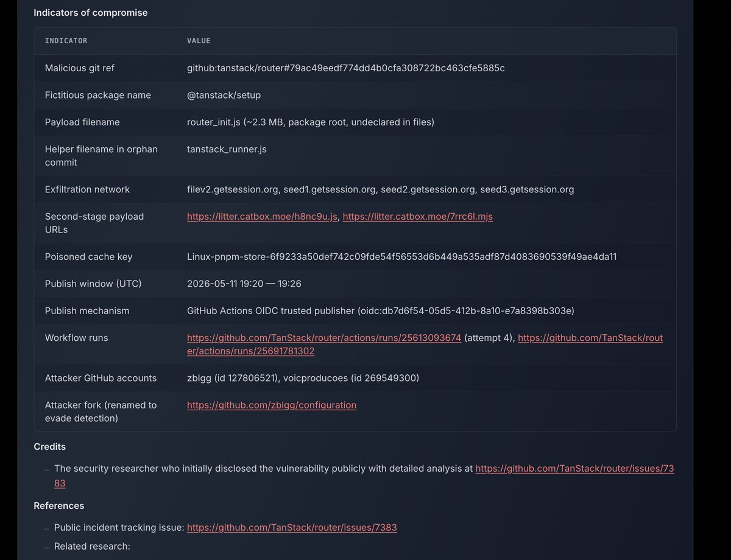Open workflow run 25613093674 link
This screenshot has width=731, height=560.
click(x=324, y=338)
